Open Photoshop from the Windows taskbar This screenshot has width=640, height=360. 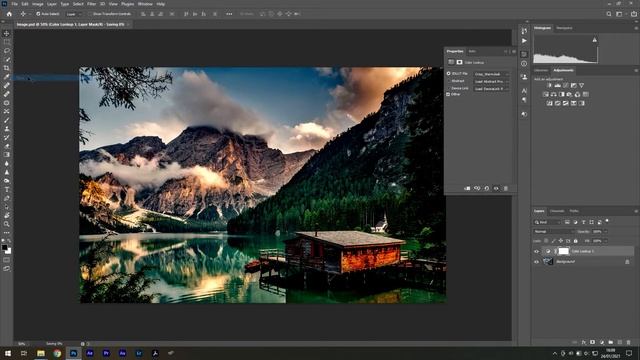pyautogui.click(x=73, y=353)
